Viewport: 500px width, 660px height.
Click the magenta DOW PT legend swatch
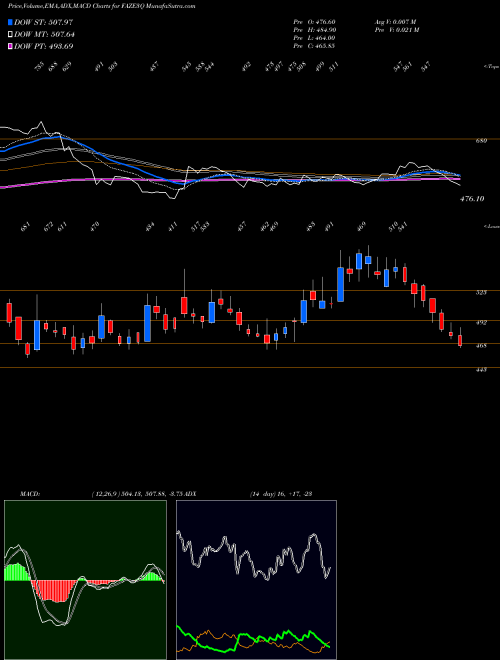[x=10, y=46]
